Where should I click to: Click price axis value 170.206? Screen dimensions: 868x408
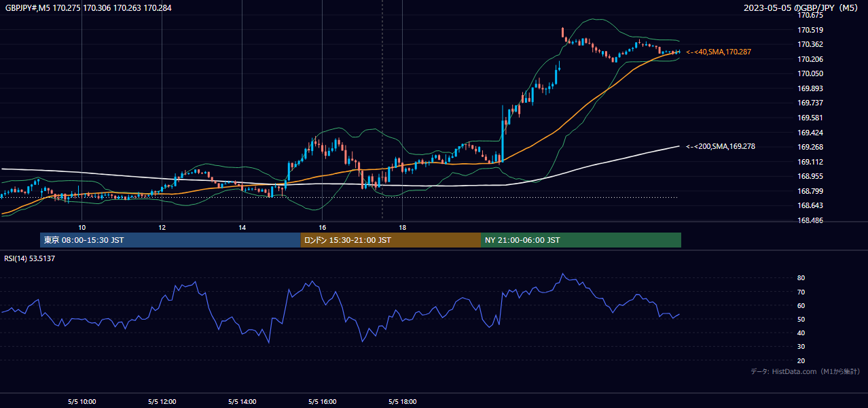click(x=810, y=59)
